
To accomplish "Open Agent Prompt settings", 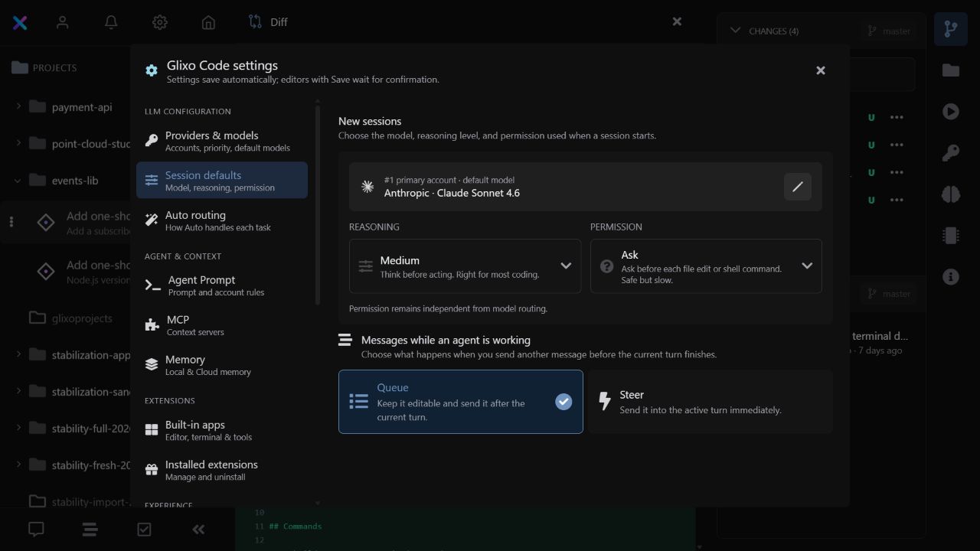I will click(222, 285).
